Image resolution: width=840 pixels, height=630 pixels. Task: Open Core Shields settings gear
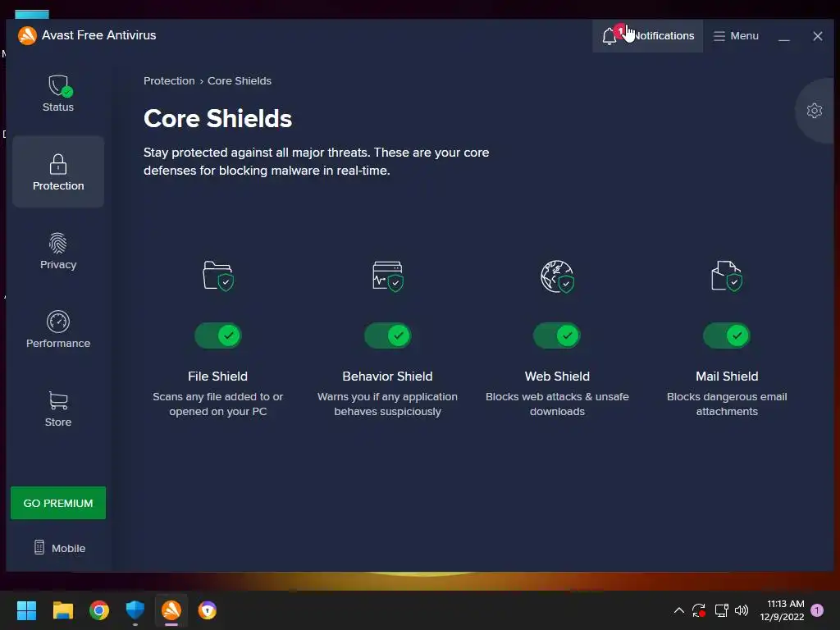(815, 111)
